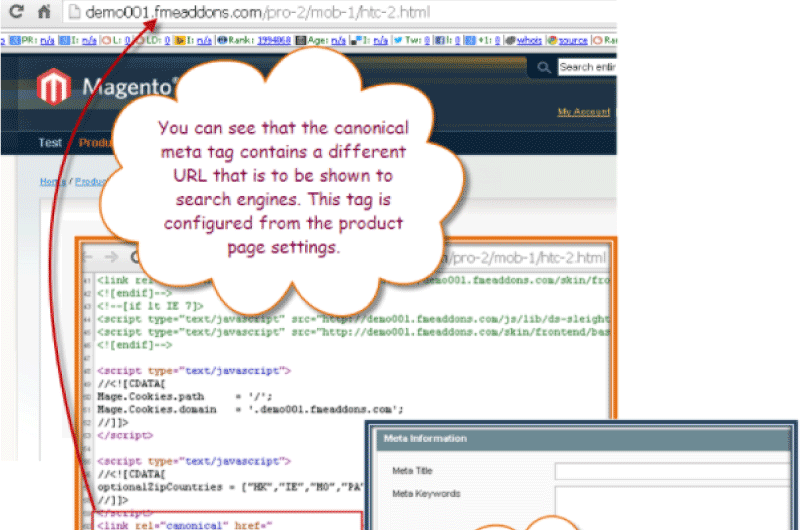Click the Age archive icon
The image size is (800, 530).
coord(301,40)
